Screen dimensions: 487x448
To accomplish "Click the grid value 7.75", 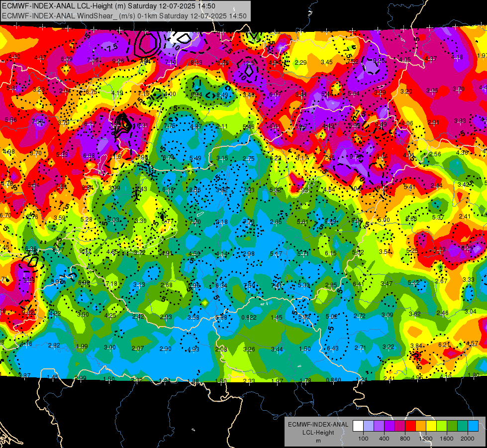I will click(170, 125).
